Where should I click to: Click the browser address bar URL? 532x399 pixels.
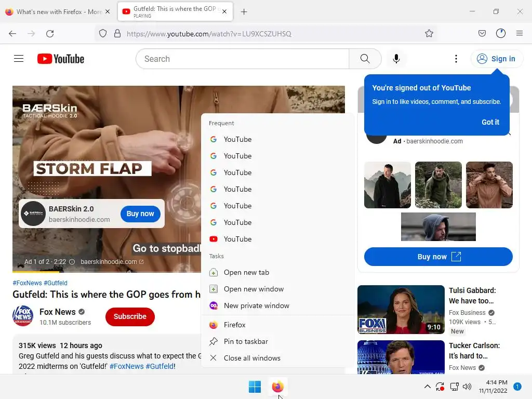click(x=209, y=34)
